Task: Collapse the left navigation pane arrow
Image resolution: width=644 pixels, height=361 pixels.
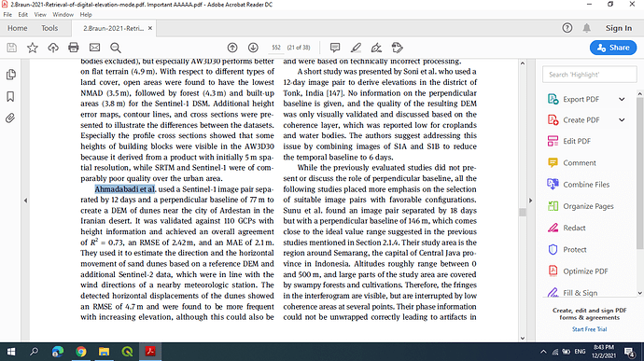Action: tap(25, 201)
